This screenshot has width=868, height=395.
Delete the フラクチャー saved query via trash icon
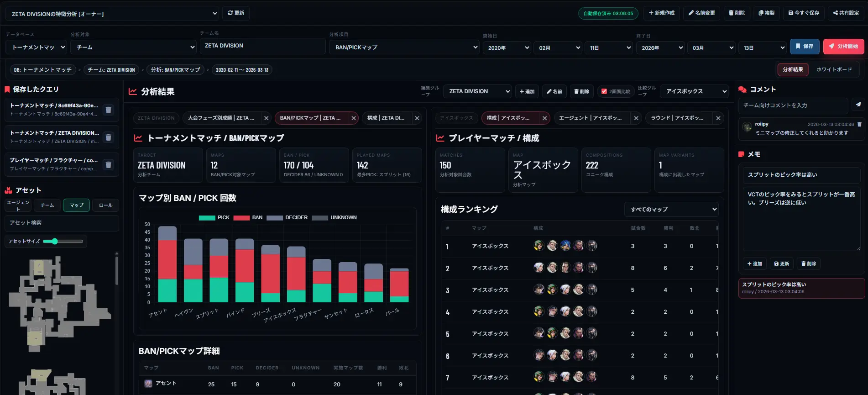[108, 164]
